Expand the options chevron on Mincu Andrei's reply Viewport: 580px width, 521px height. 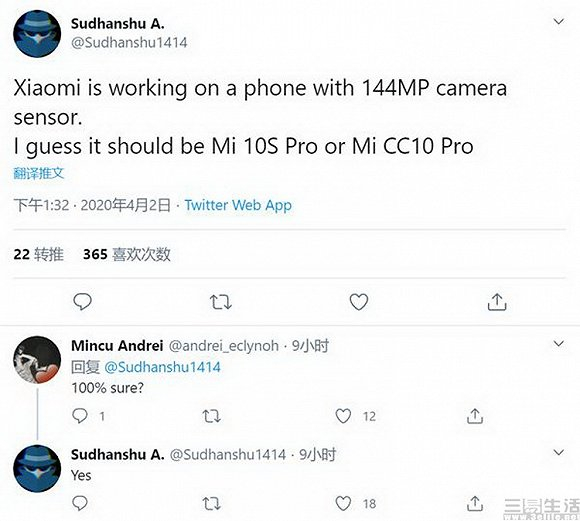559,343
